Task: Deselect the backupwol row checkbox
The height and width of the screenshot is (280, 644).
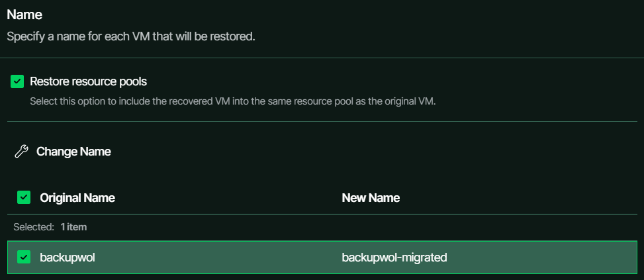Action: 24,257
